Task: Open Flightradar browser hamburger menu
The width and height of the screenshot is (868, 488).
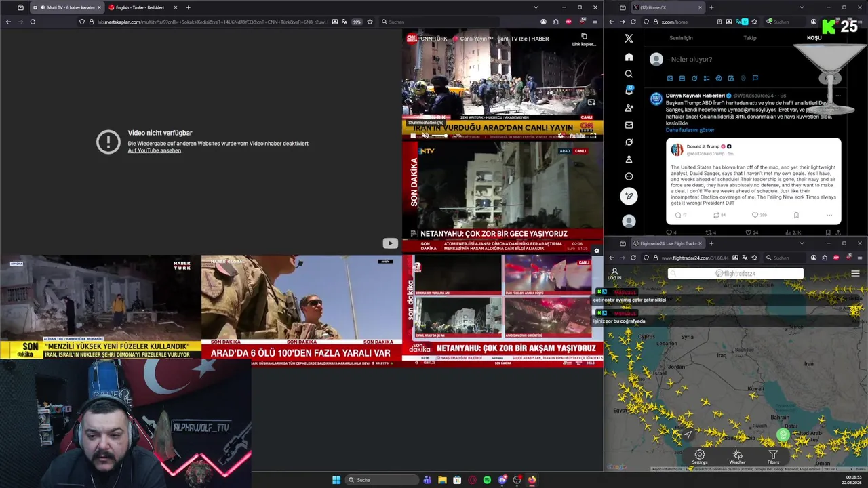Action: coord(859,258)
